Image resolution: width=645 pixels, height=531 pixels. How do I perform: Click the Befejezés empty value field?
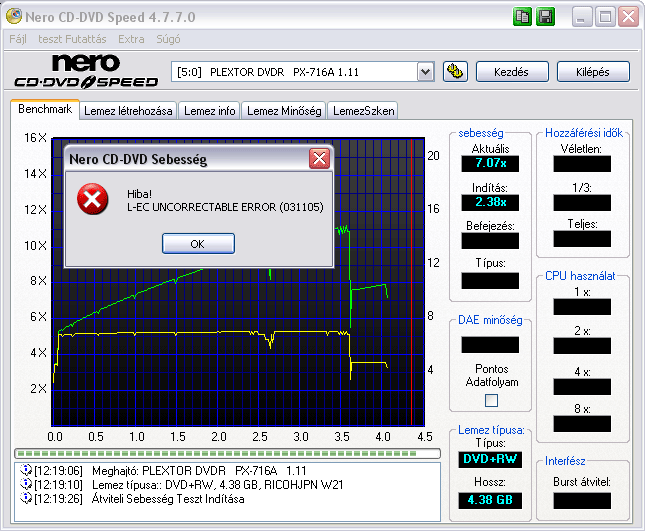pyautogui.click(x=490, y=241)
